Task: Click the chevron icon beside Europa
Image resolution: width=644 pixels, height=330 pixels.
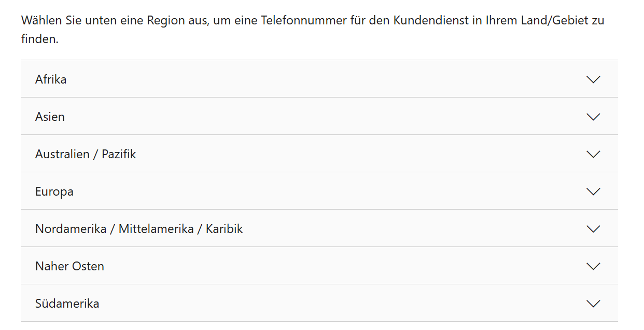Action: click(593, 191)
